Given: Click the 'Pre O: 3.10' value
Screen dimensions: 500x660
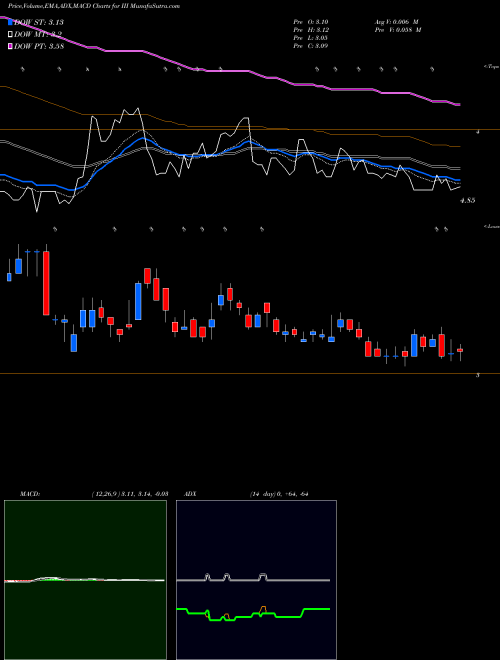Looking at the screenshot, I should (x=311, y=22).
